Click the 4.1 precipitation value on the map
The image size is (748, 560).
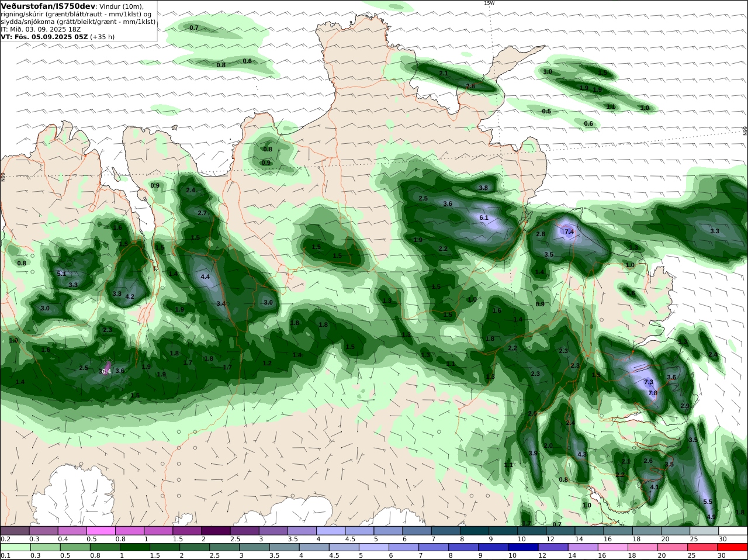(x=654, y=487)
